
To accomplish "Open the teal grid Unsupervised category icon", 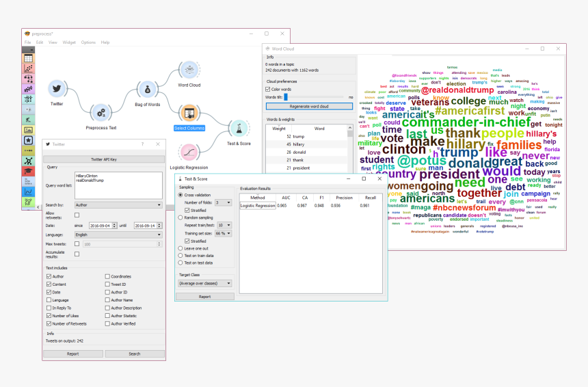I will pos(28,99).
